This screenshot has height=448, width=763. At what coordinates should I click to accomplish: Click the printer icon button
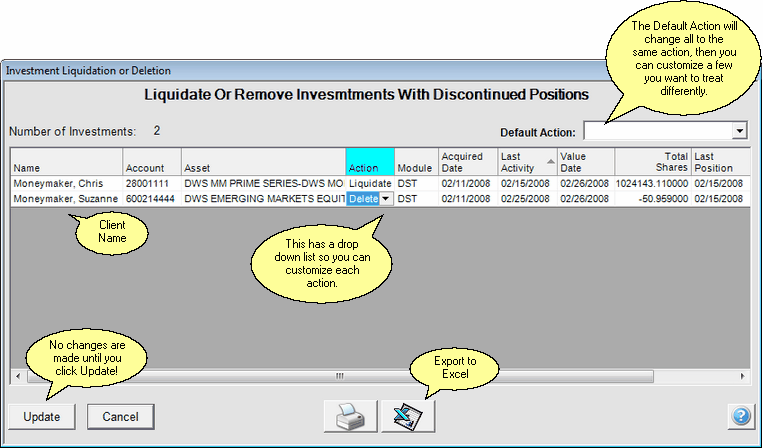pos(351,416)
